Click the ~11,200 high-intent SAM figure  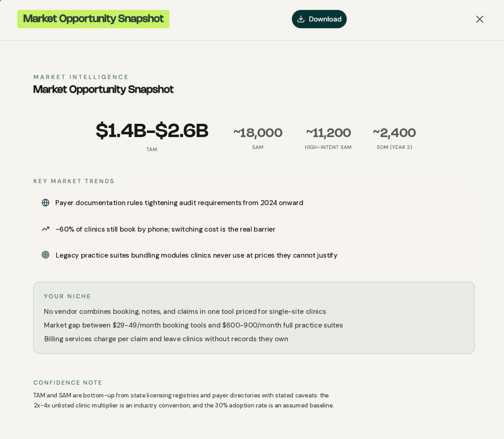[x=328, y=133]
